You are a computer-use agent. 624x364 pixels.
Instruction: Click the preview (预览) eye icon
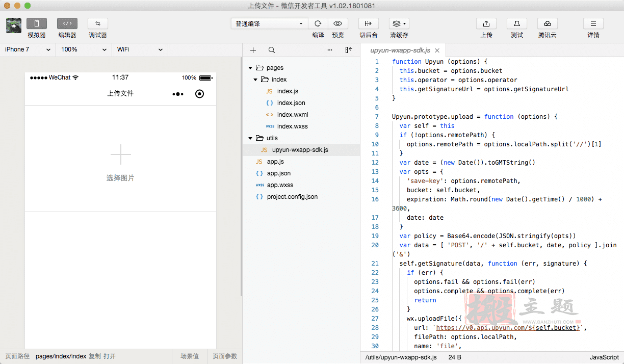pyautogui.click(x=337, y=23)
